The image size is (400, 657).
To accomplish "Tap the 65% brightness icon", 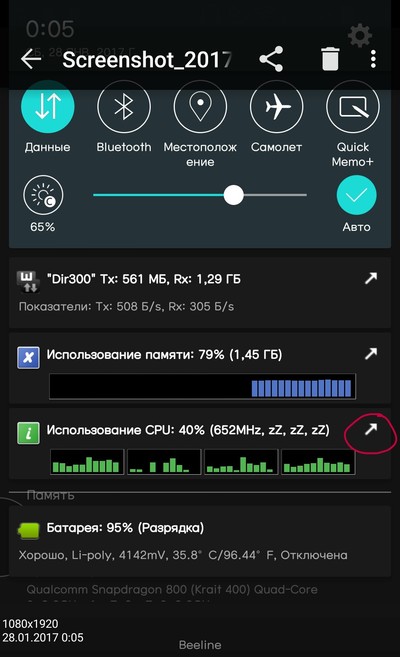I will point(43,195).
